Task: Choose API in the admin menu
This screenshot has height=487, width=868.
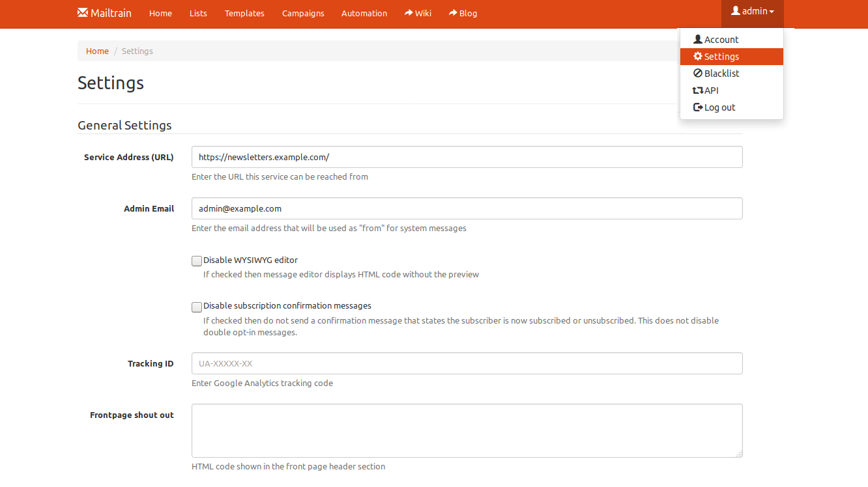Action: pos(731,90)
